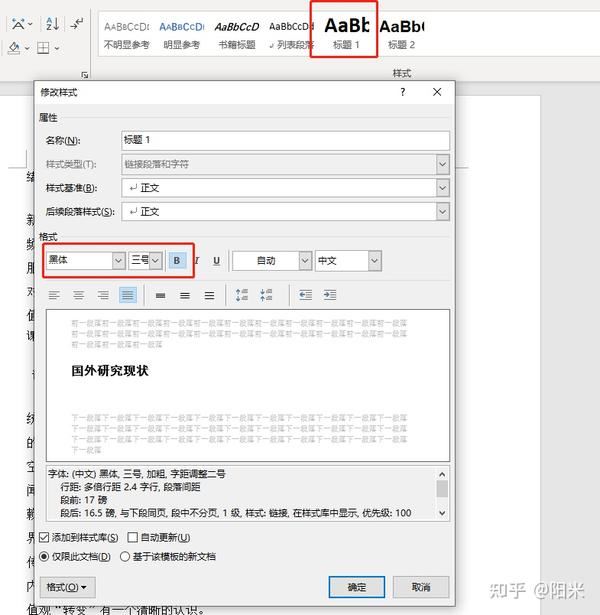600x615 pixels.
Task: Center align text in dialog
Action: (x=78, y=295)
